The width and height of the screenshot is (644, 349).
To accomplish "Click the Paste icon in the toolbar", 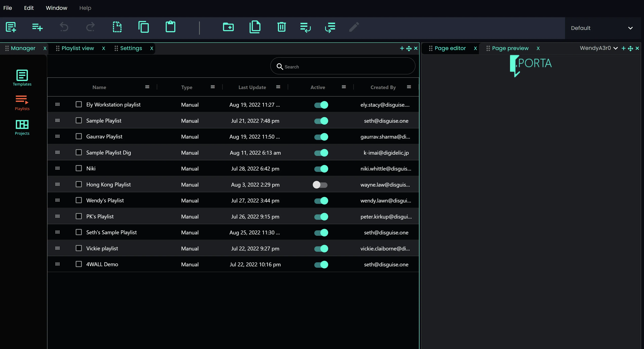I will (x=170, y=27).
